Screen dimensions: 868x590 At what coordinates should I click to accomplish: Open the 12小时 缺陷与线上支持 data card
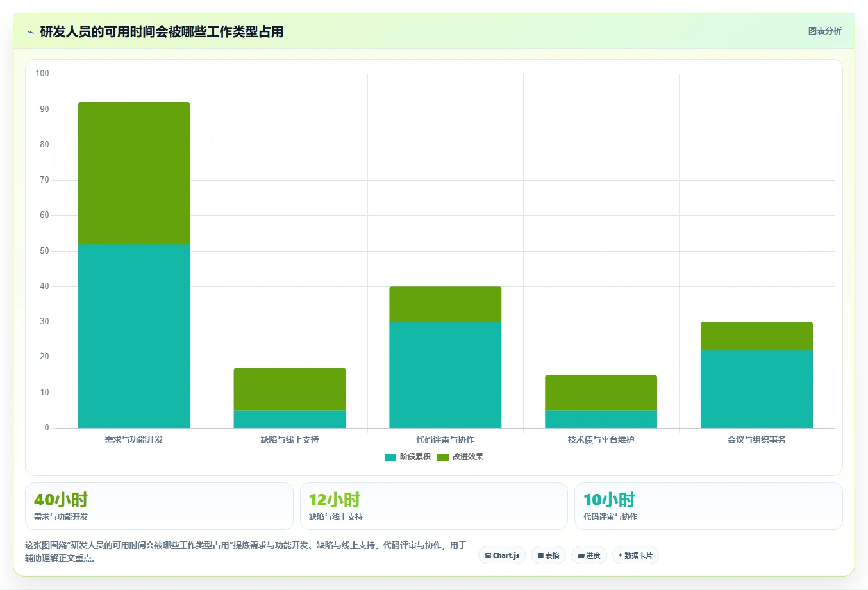[434, 506]
